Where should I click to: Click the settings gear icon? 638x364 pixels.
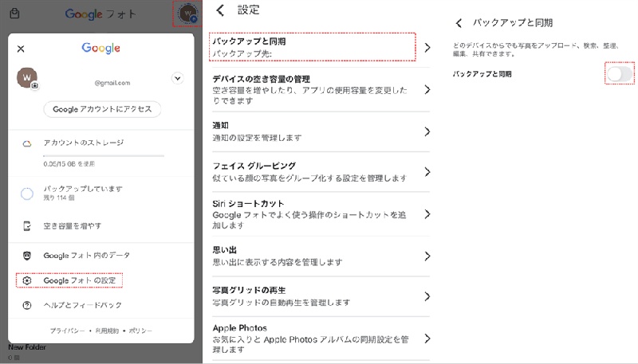[27, 280]
